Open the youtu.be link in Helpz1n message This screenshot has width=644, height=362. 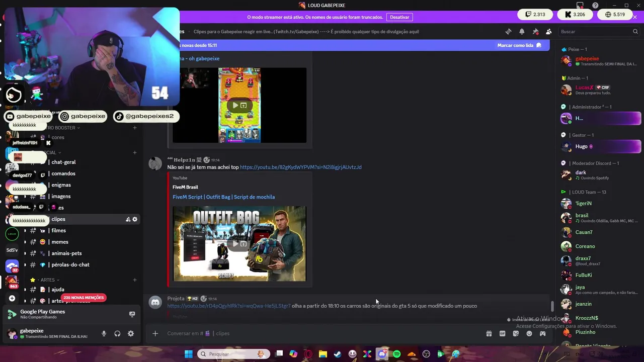click(x=300, y=167)
